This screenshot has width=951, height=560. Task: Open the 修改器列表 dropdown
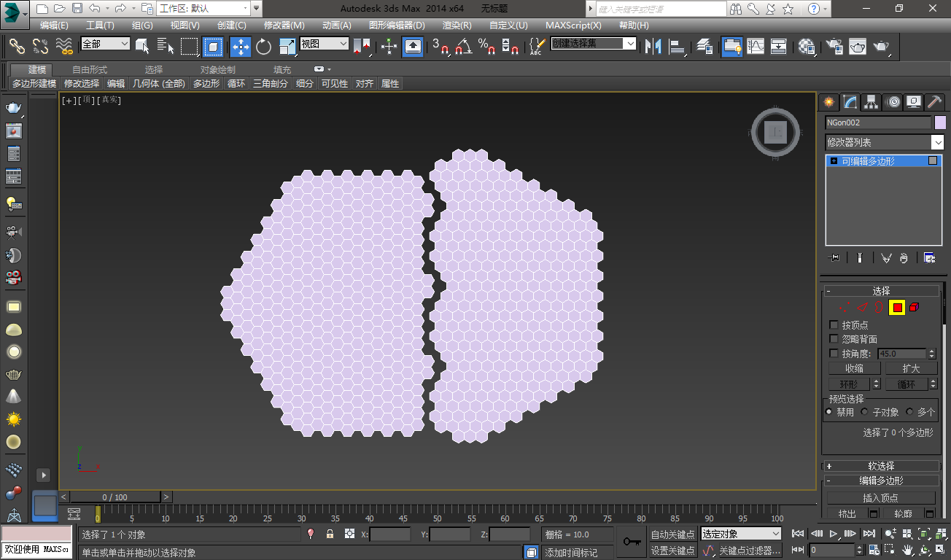tap(884, 142)
